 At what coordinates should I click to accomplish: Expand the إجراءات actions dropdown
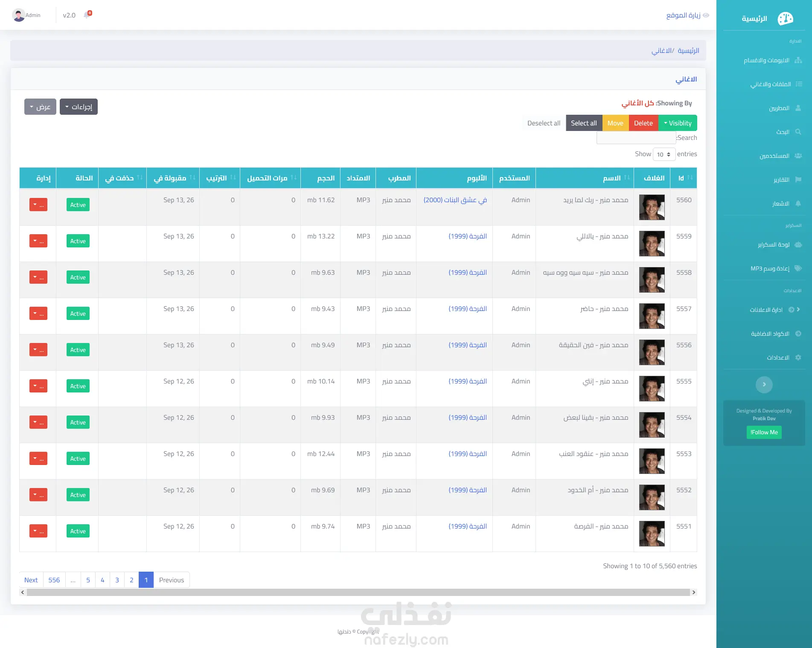pyautogui.click(x=79, y=107)
